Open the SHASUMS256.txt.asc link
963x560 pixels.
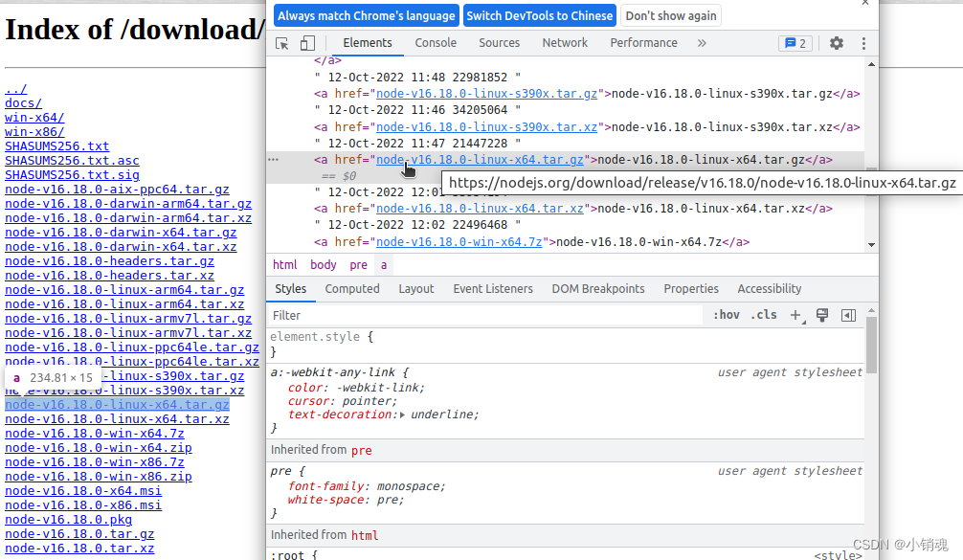coord(72,161)
